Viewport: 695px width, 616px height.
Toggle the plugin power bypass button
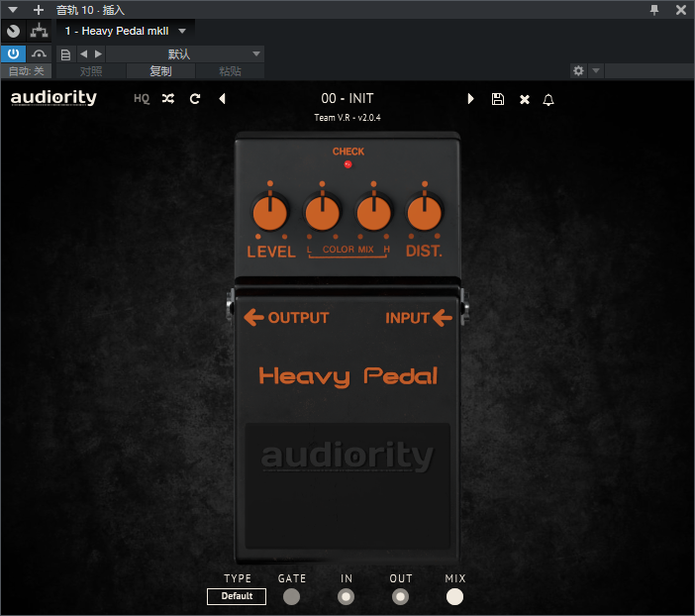pyautogui.click(x=13, y=54)
